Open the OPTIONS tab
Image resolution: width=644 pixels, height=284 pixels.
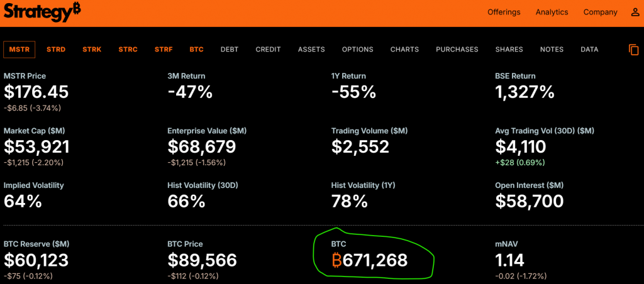click(x=358, y=49)
